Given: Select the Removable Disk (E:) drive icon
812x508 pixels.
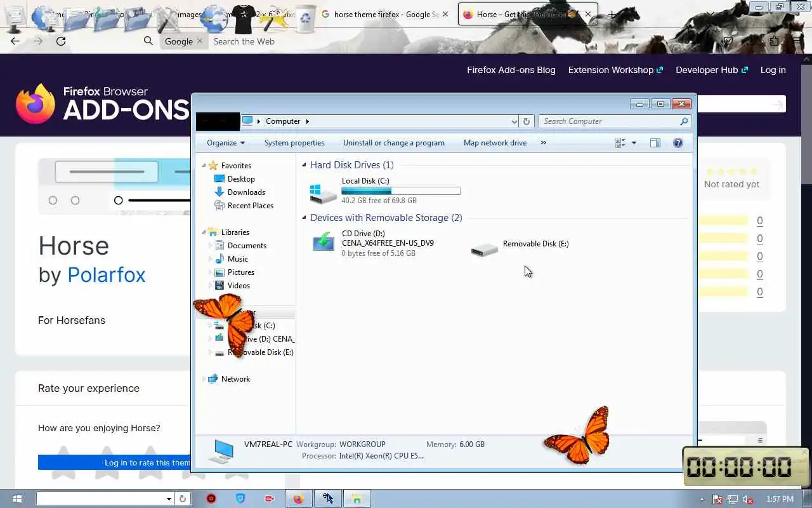Looking at the screenshot, I should click(485, 249).
